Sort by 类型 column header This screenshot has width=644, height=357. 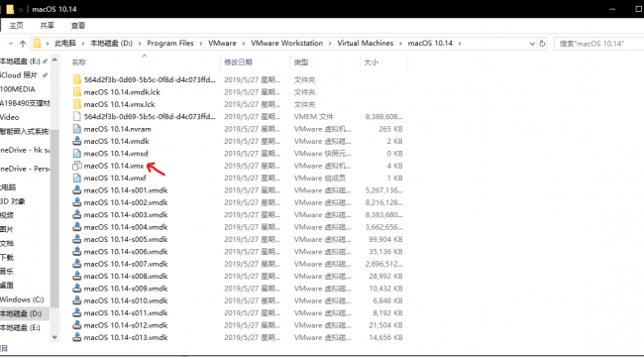click(x=301, y=62)
